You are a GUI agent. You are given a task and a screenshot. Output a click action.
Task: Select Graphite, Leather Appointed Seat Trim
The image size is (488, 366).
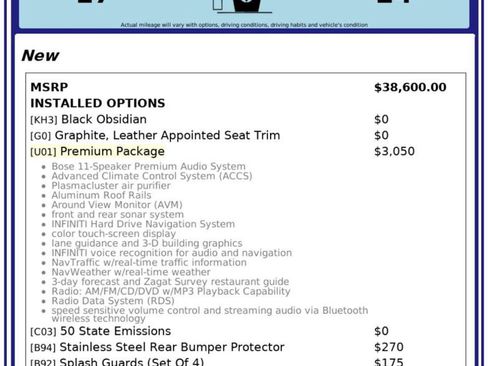point(167,135)
